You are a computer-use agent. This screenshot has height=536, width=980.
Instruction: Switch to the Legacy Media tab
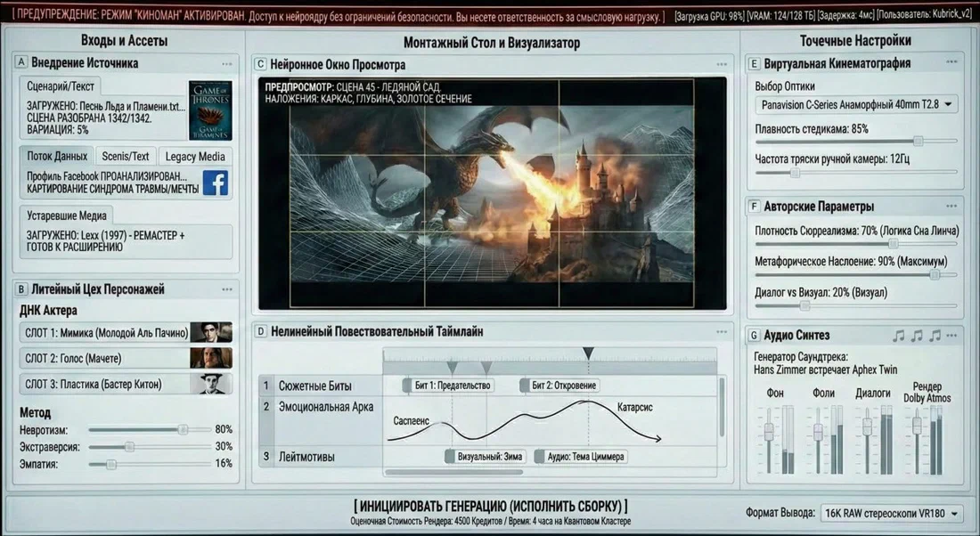pos(195,156)
